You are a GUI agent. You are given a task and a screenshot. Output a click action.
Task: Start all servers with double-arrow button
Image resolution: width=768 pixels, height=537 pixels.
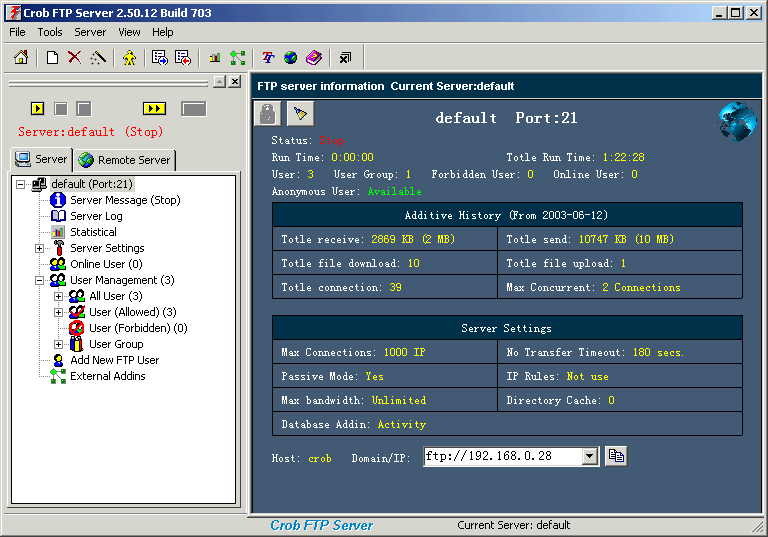pos(154,108)
